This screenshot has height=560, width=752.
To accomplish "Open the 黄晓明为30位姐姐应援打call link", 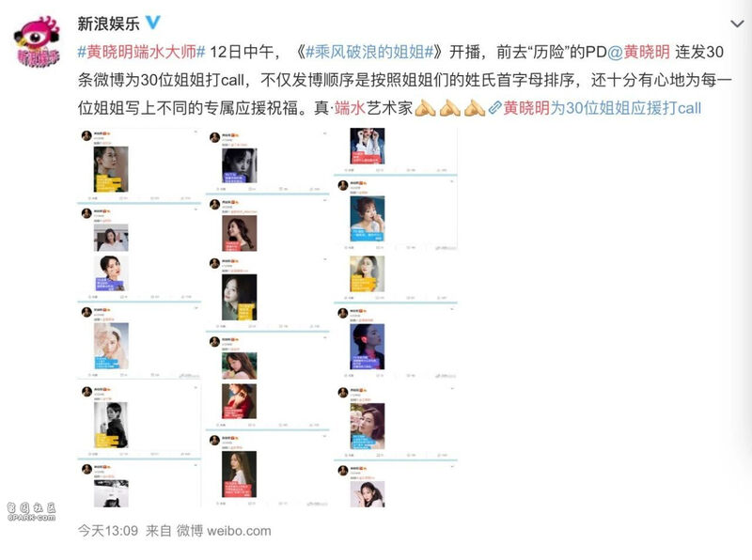I will (602, 108).
